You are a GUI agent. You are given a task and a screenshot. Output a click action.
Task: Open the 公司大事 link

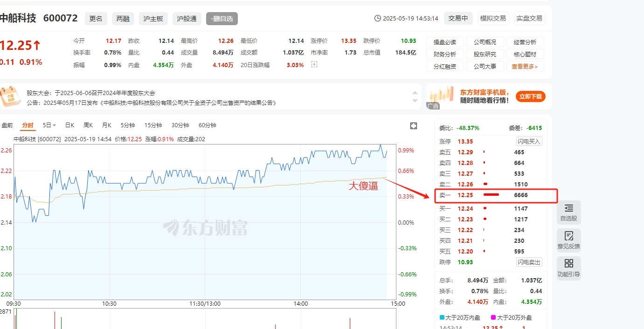pos(485,66)
